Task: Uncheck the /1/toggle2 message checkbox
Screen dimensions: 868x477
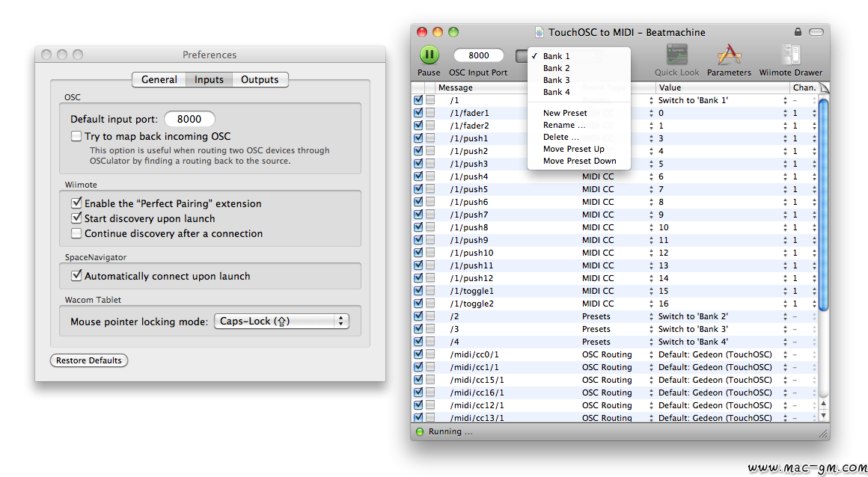Action: click(418, 304)
